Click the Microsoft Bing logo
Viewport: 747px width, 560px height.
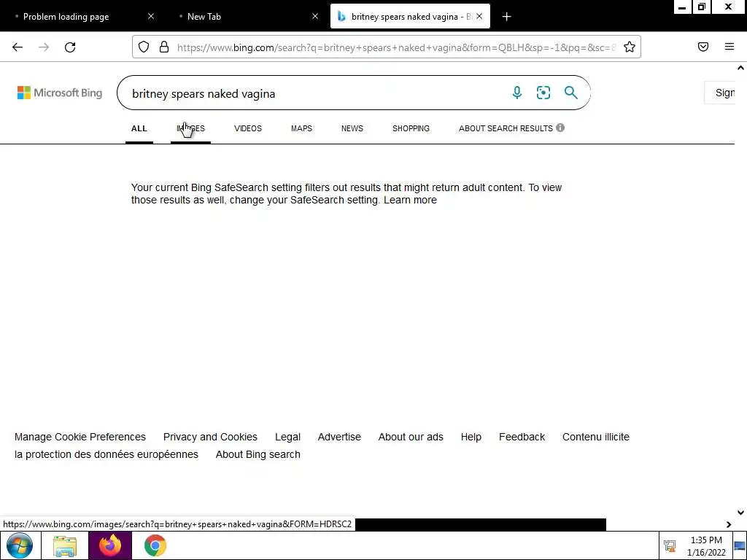click(60, 93)
